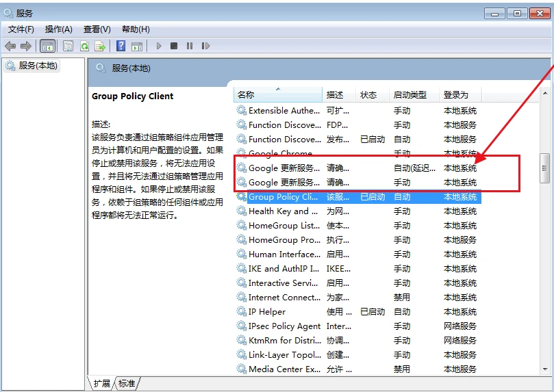Sort by the 启动类型 column header
This screenshot has width=554, height=392.
tap(414, 95)
